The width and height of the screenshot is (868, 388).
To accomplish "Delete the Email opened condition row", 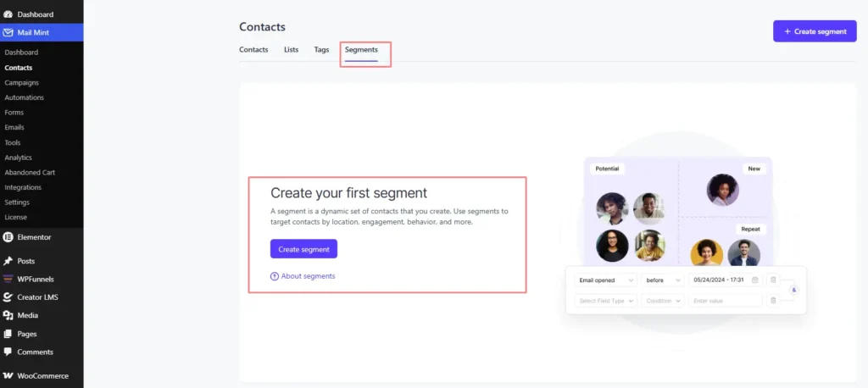I will [x=773, y=280].
